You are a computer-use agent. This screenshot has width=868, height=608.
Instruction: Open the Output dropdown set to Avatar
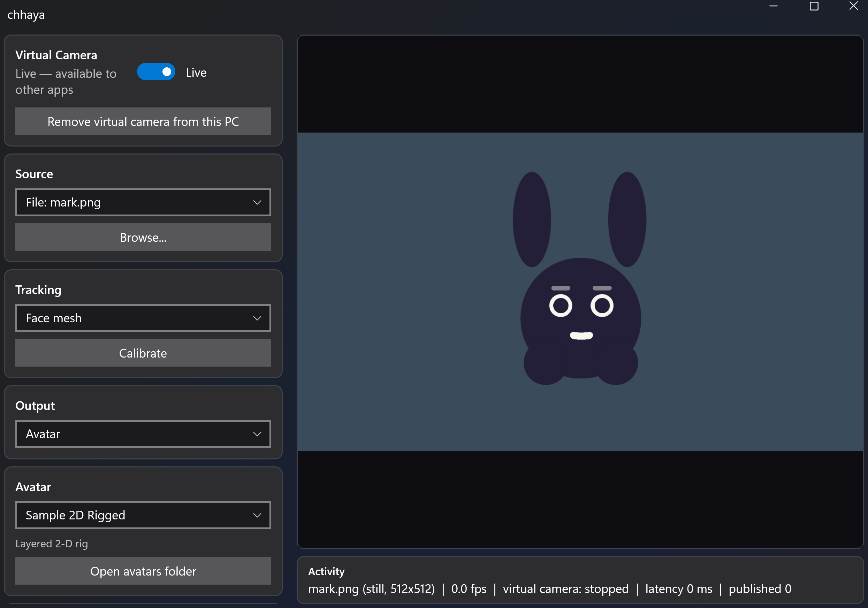(x=143, y=434)
